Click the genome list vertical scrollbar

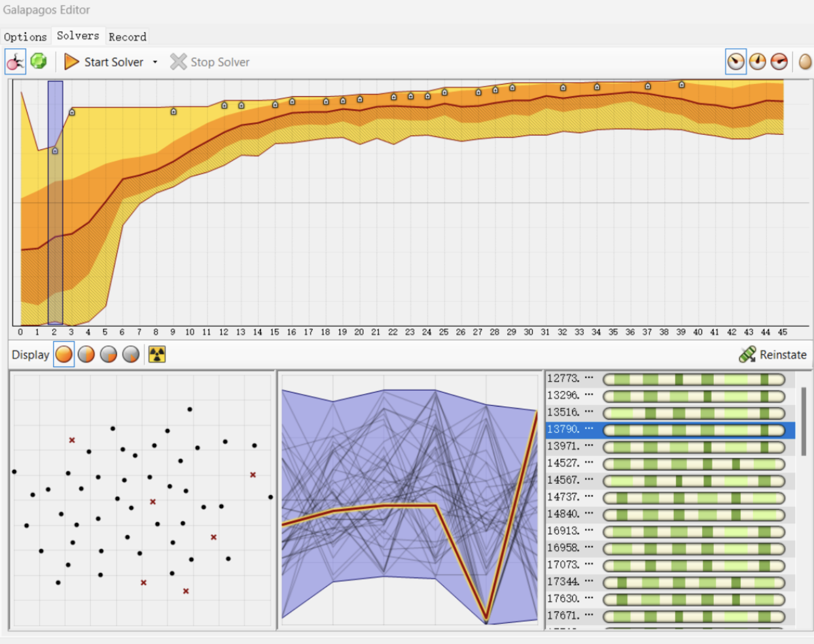[x=804, y=421]
